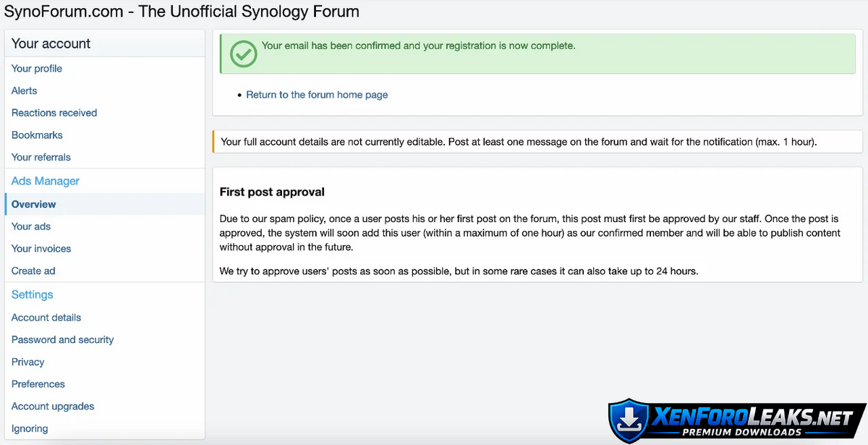868x445 pixels.
Task: Open Account details
Action: pyautogui.click(x=46, y=318)
